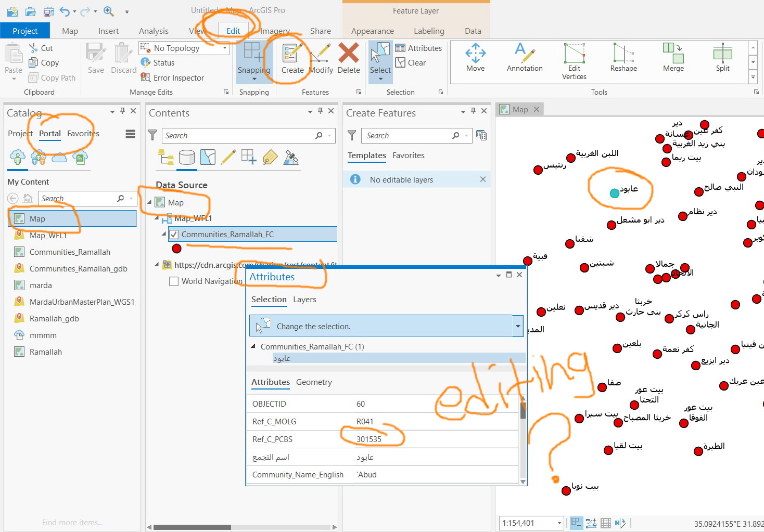Open the Modify features tool
The height and width of the screenshot is (532, 764).
click(321, 59)
